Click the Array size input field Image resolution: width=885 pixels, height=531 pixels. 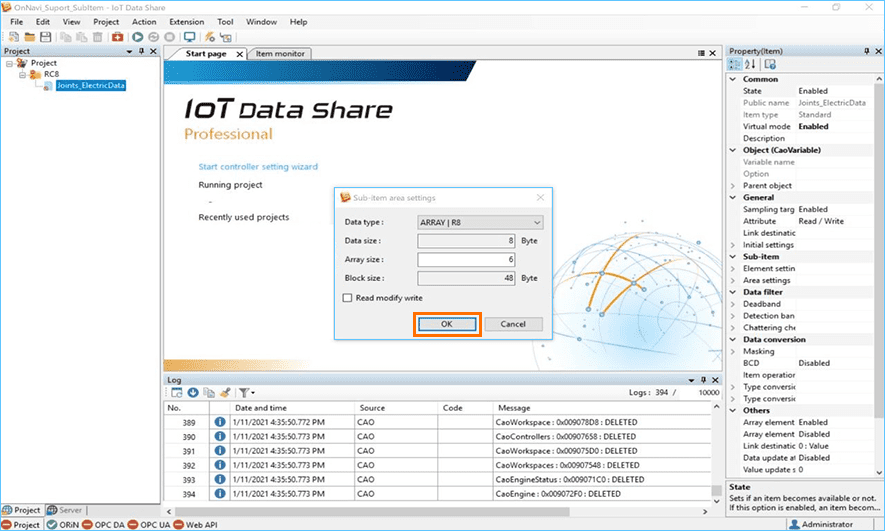(466, 260)
